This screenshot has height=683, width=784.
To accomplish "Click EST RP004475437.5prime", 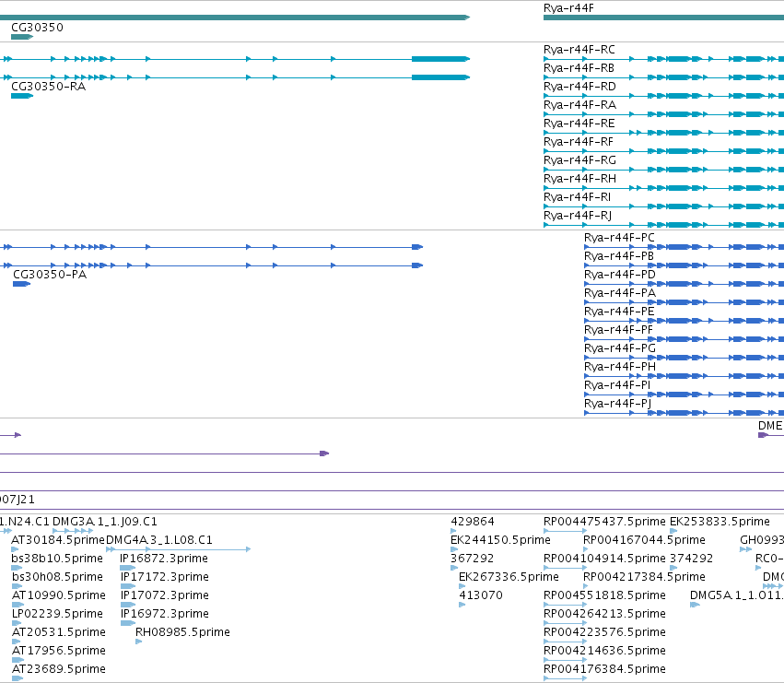I will (x=604, y=522).
